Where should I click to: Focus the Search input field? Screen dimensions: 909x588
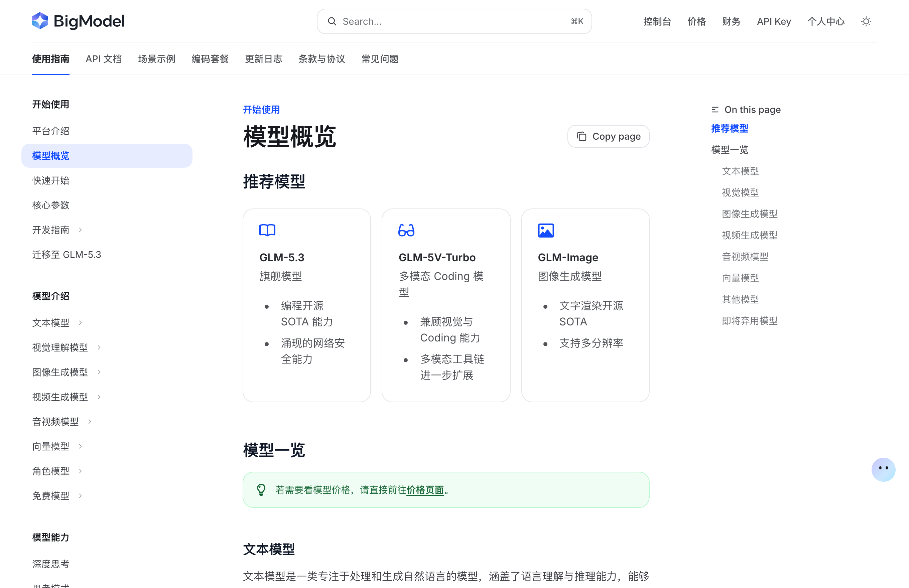(454, 21)
